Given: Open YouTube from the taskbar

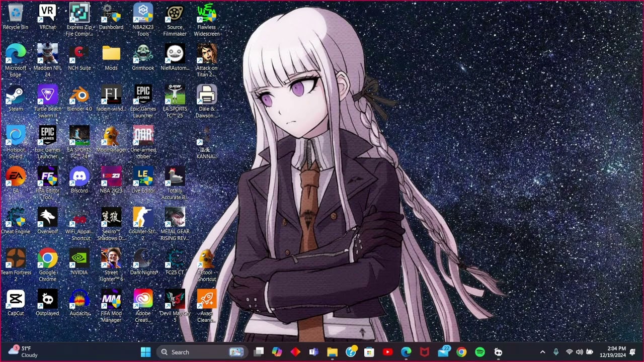Looking at the screenshot, I should pos(387,352).
